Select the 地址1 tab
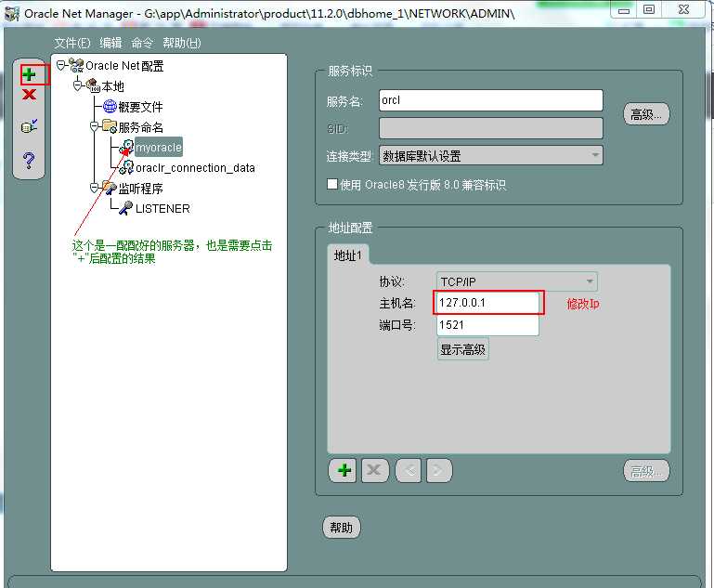 348,255
